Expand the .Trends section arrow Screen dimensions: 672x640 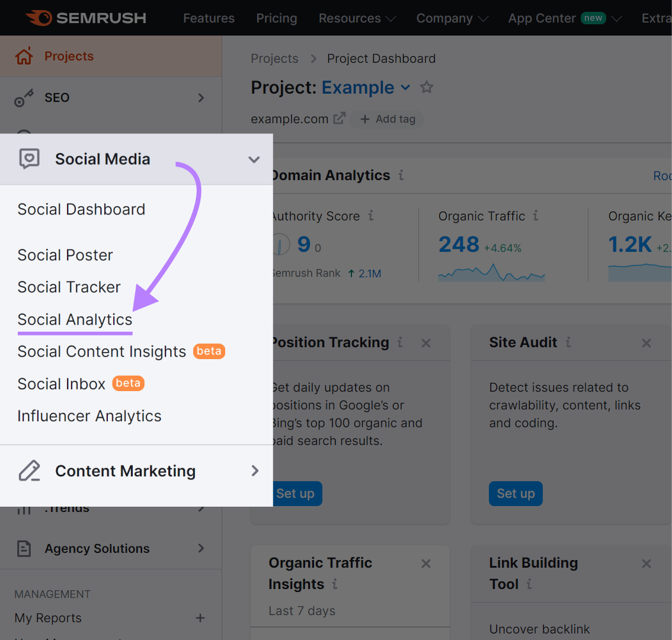[201, 509]
